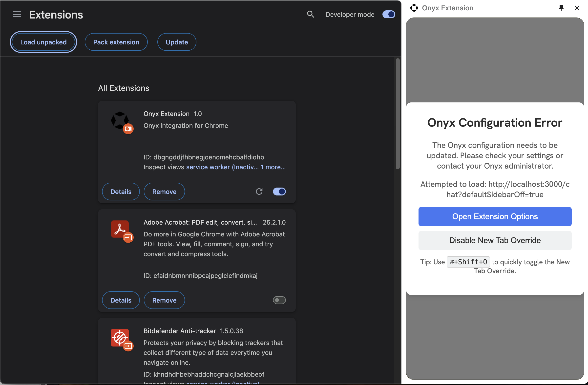Close the Onyx Extension side panel
The image size is (588, 385).
click(577, 8)
